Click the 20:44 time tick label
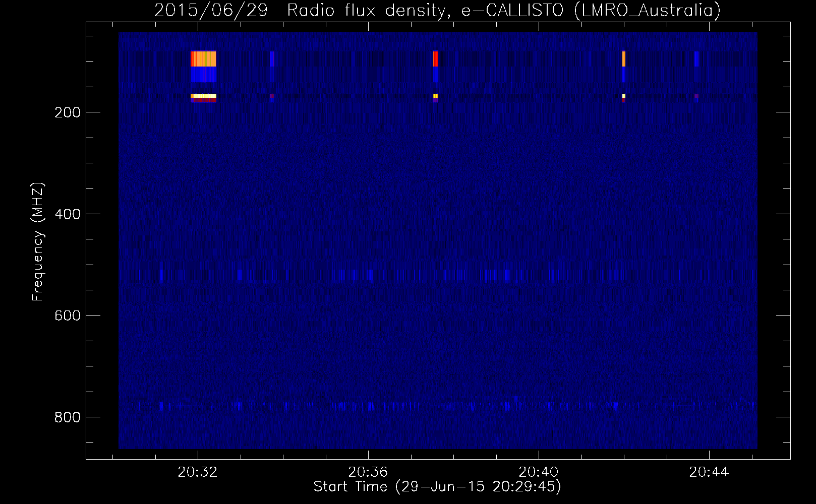The height and width of the screenshot is (504, 816). [709, 472]
